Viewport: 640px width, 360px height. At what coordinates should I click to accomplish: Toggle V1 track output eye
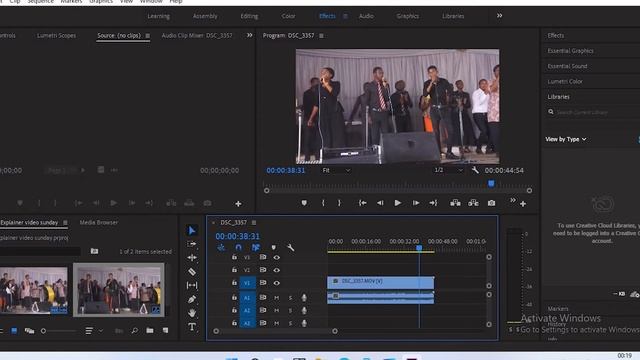point(277,283)
